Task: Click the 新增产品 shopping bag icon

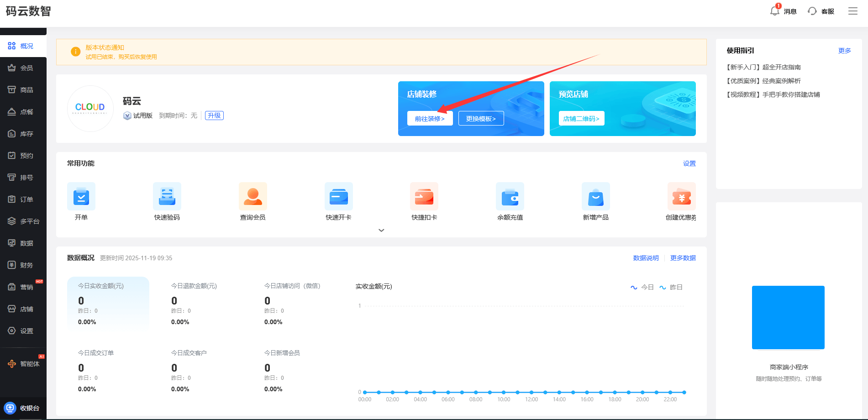Action: [596, 196]
